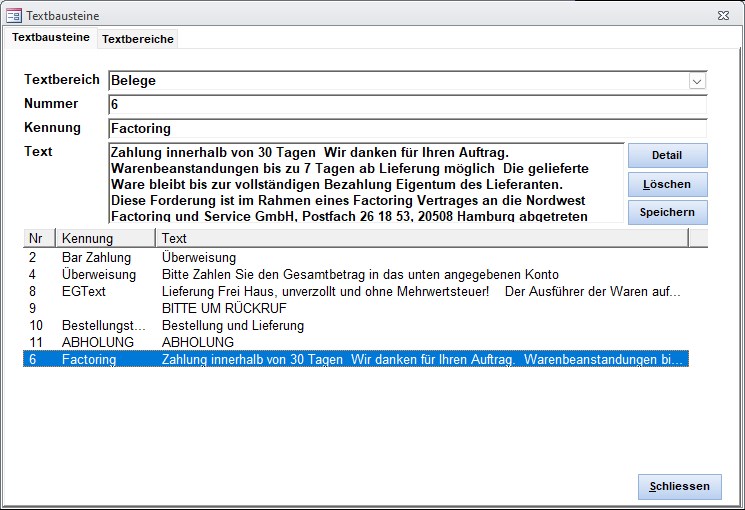The image size is (745, 510).
Task: Close the Textbausteine dialog with X
Action: click(x=722, y=16)
